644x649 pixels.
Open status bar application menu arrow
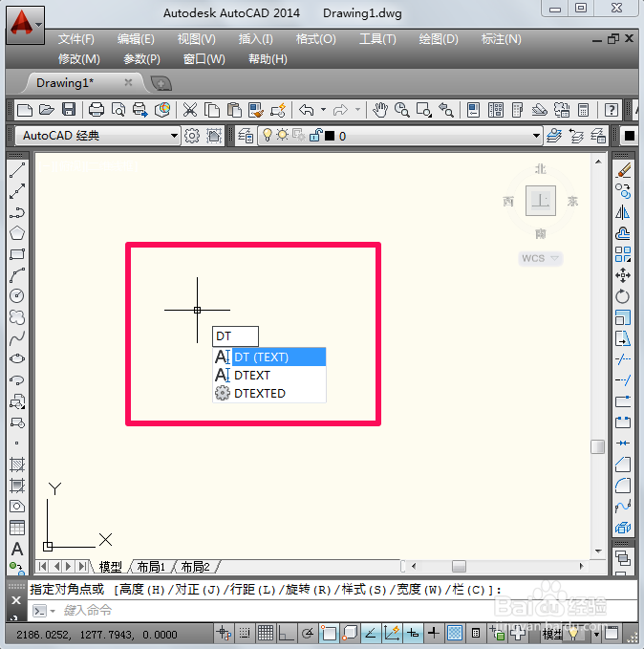(596, 634)
